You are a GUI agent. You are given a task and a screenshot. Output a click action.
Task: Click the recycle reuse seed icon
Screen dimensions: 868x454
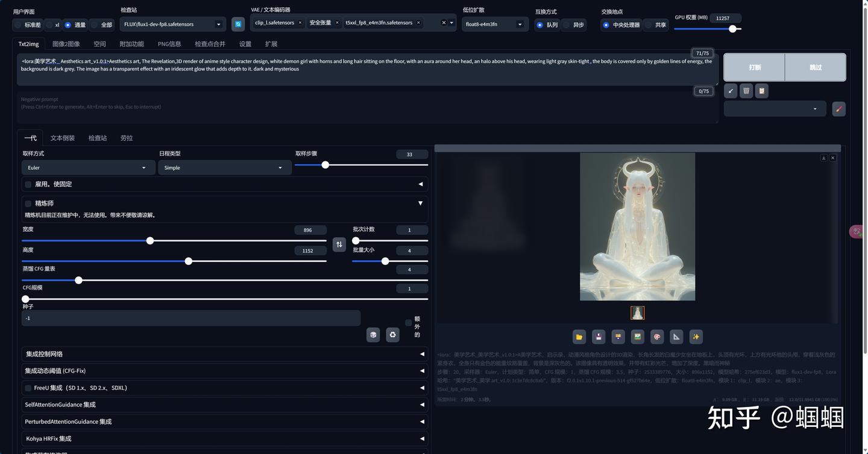tap(393, 335)
